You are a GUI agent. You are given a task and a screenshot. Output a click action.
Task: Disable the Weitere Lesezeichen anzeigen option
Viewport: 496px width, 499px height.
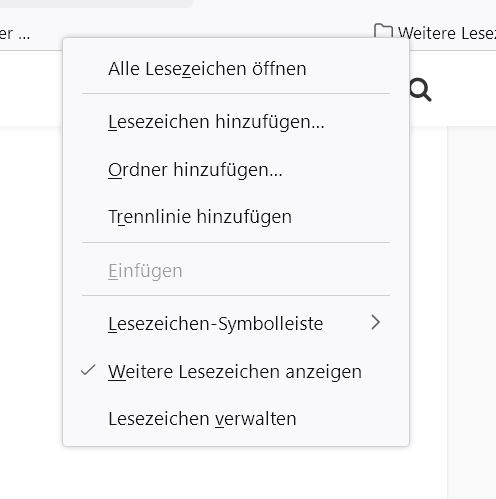click(236, 372)
